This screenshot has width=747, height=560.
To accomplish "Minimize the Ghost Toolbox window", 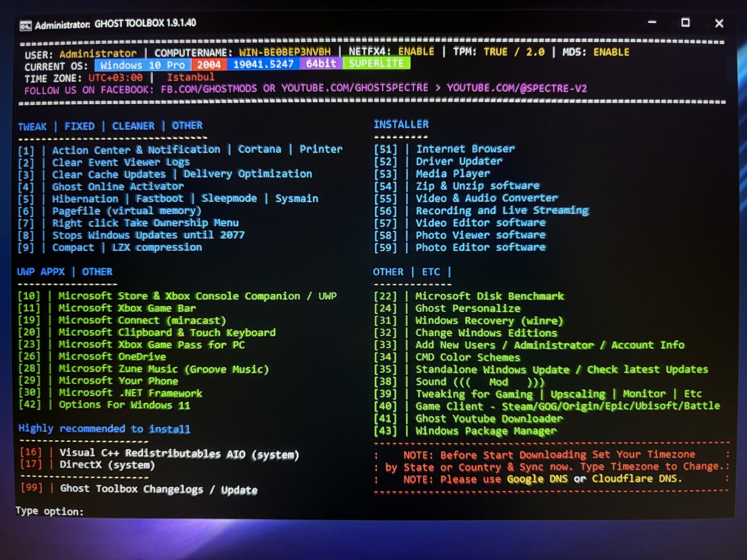I will 653,22.
